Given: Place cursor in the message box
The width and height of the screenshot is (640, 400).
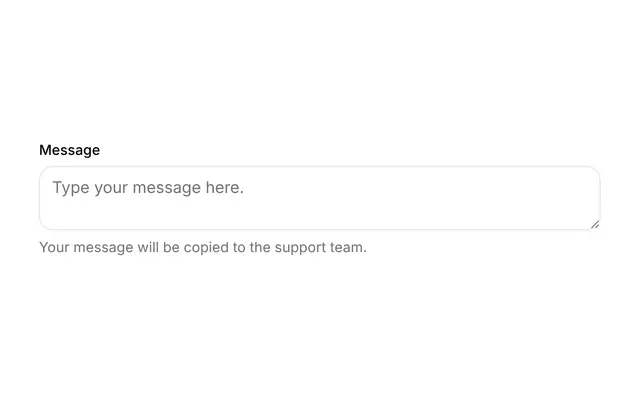Looking at the screenshot, I should click(320, 198).
